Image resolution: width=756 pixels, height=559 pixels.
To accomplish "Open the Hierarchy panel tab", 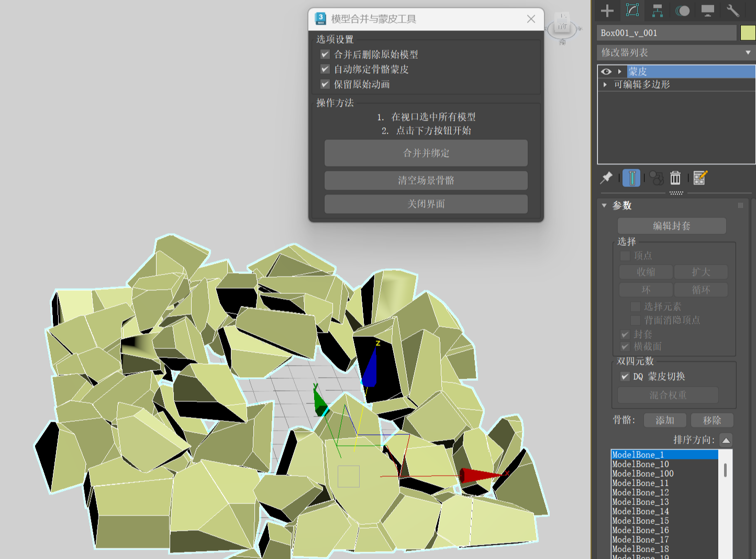I will [x=658, y=10].
